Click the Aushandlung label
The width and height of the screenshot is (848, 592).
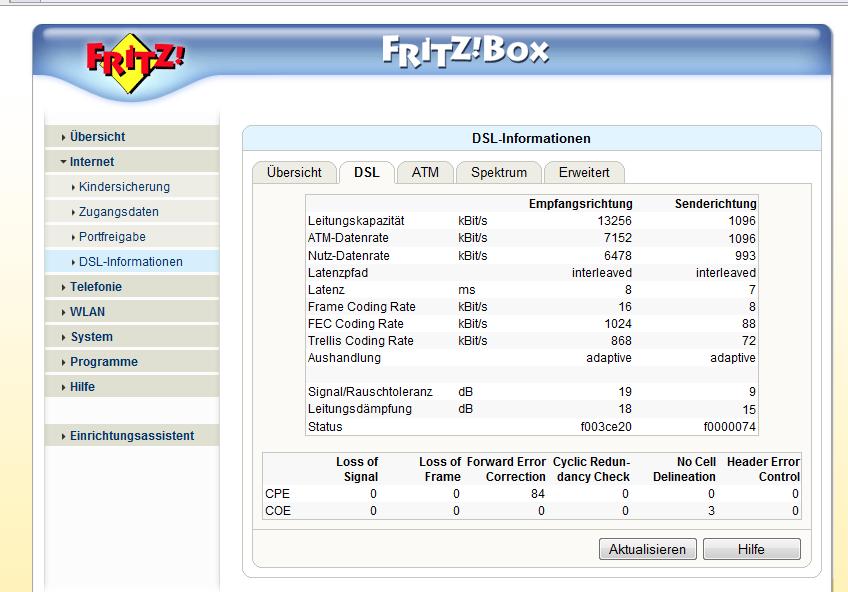pos(344,358)
